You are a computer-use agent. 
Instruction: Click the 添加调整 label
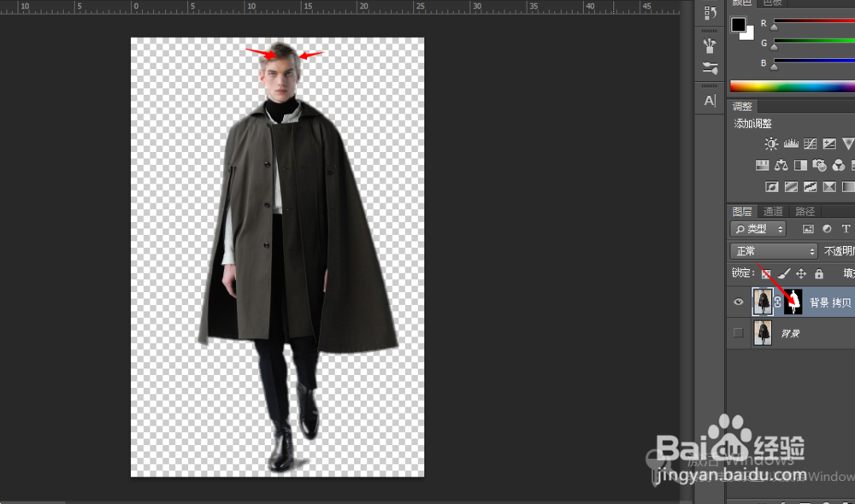[x=752, y=124]
